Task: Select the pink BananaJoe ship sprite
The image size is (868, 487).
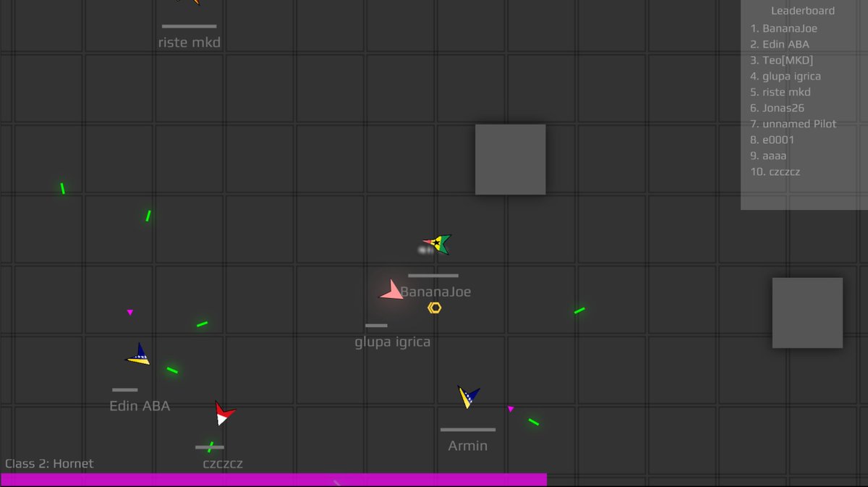Action: [391, 289]
